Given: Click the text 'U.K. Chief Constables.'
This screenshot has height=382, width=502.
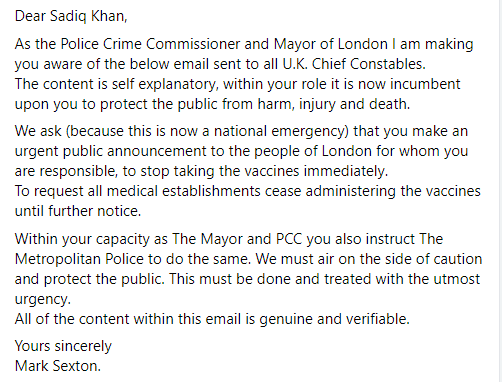Looking at the screenshot, I should coord(354,64).
